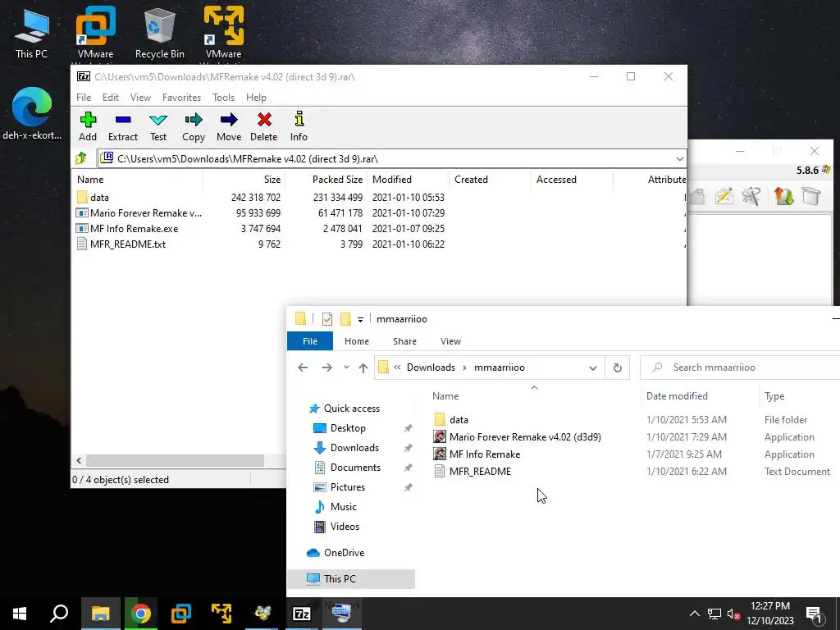Click the Search mmaarriioo field
Viewport: 840px width, 630px height.
pos(742,367)
